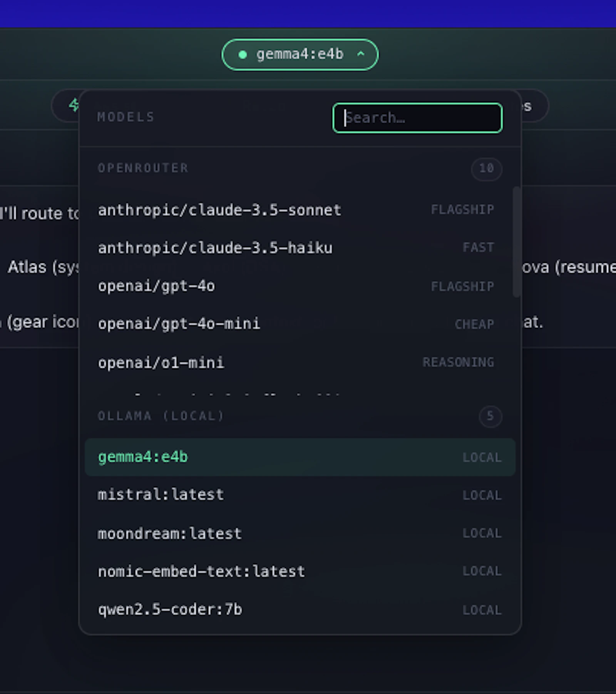Click the green status dot in model pill

[x=243, y=55]
